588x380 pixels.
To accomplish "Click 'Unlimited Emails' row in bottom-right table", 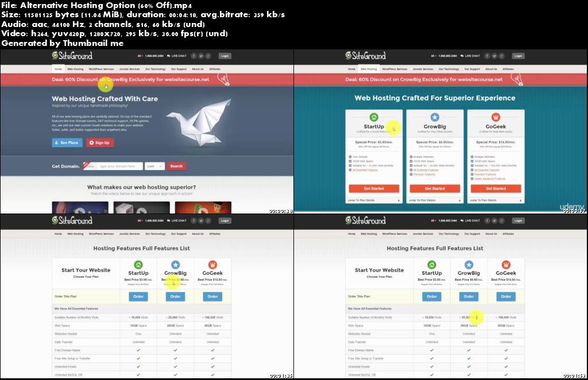I will (x=435, y=366).
